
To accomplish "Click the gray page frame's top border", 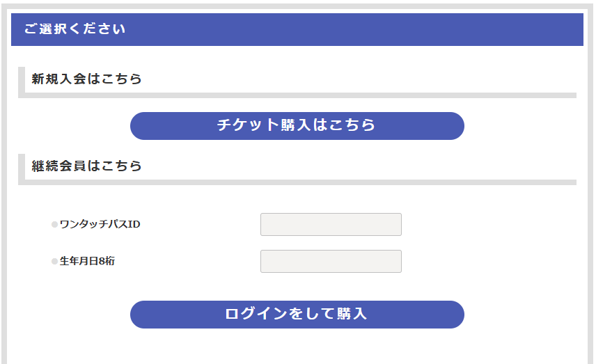I will click(298, 6).
